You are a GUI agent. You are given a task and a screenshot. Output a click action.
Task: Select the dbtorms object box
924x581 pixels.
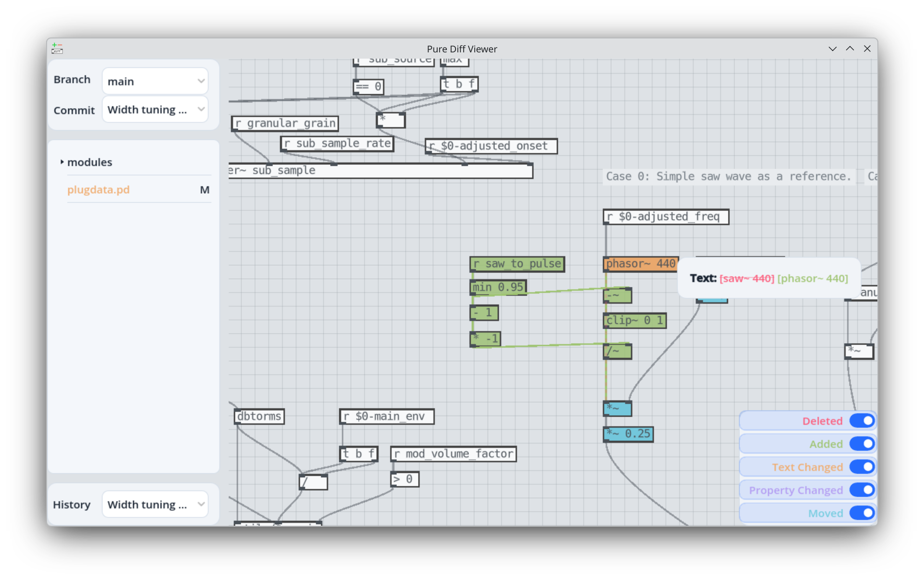[259, 416]
